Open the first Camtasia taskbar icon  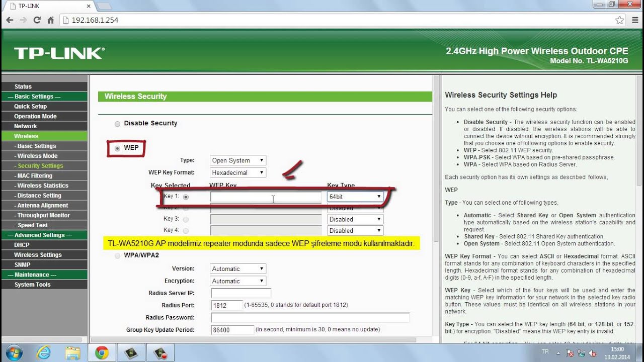click(x=131, y=352)
